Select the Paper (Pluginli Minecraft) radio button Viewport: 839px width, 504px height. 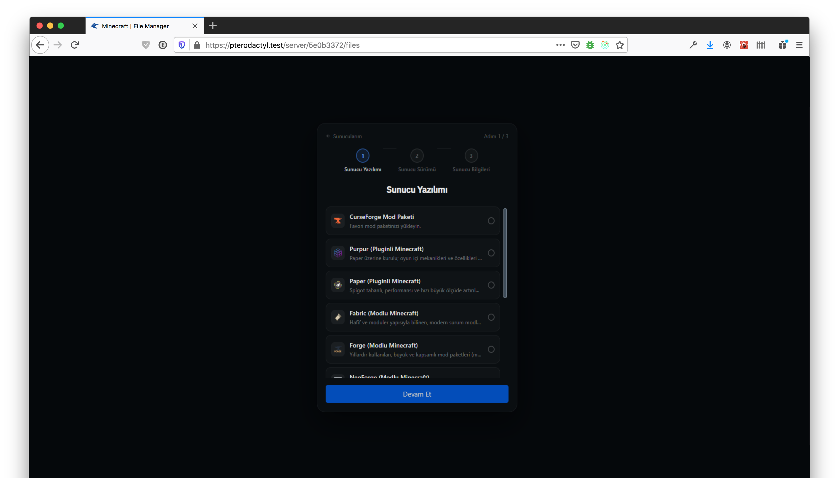(491, 285)
